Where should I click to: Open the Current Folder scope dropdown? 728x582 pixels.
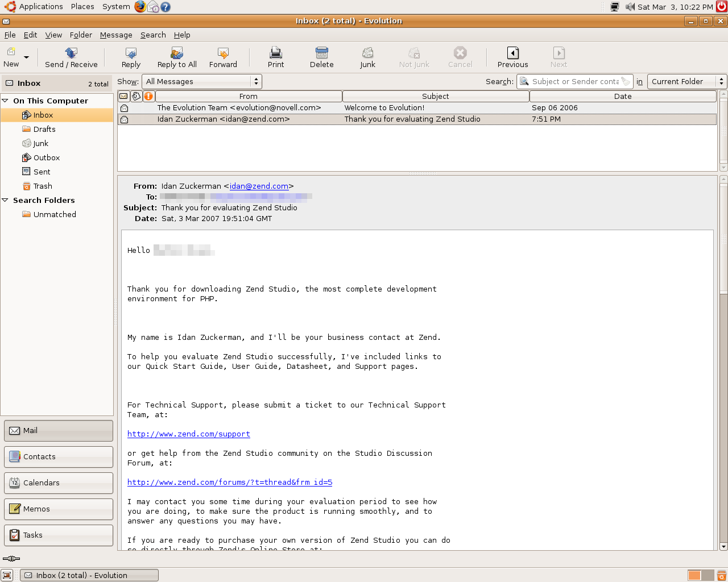click(686, 81)
